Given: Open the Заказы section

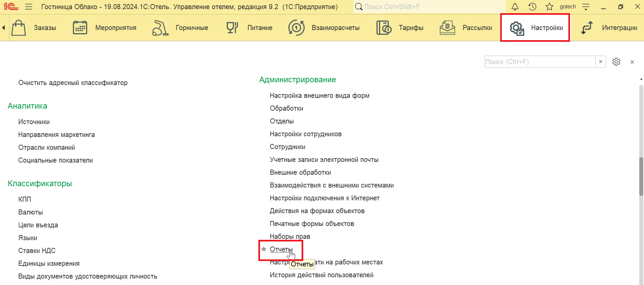Looking at the screenshot, I should click(x=45, y=28).
